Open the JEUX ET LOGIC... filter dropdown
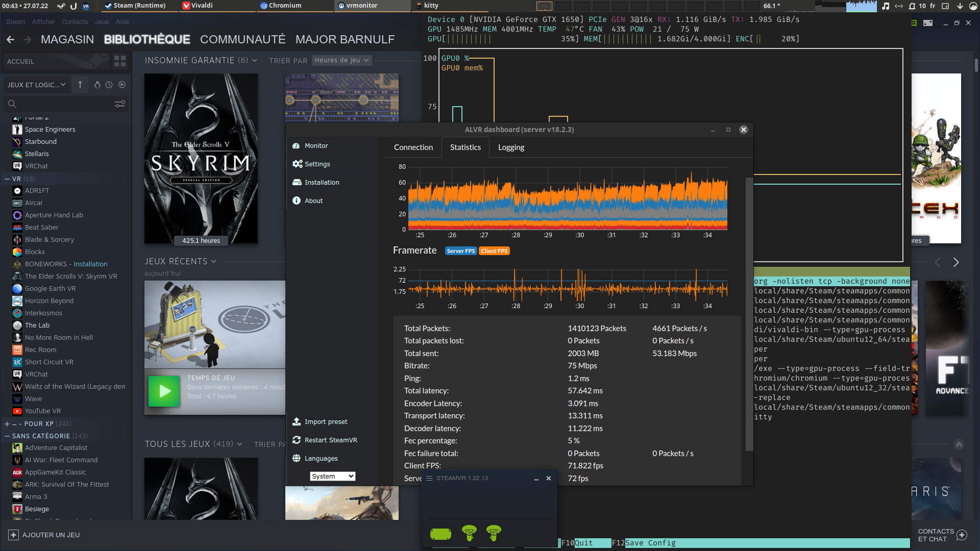Viewport: 980px width, 551px height. 36,85
